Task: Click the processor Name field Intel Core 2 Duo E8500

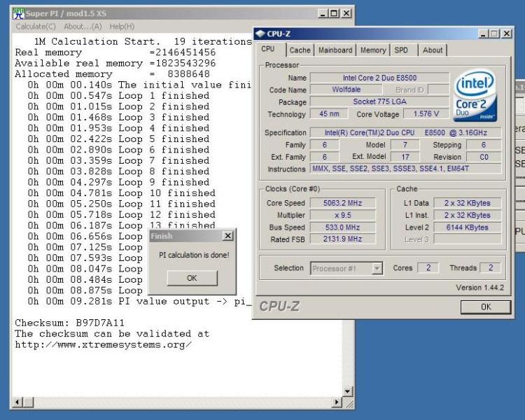Action: pos(379,78)
